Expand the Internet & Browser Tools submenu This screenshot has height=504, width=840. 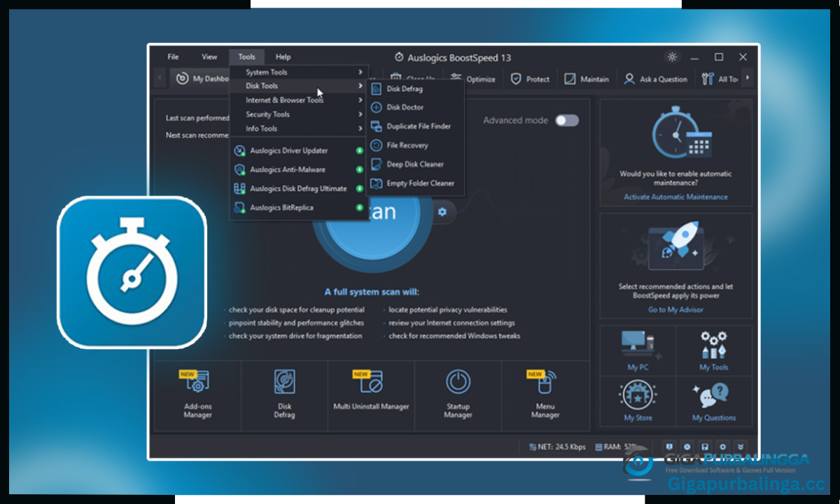300,100
